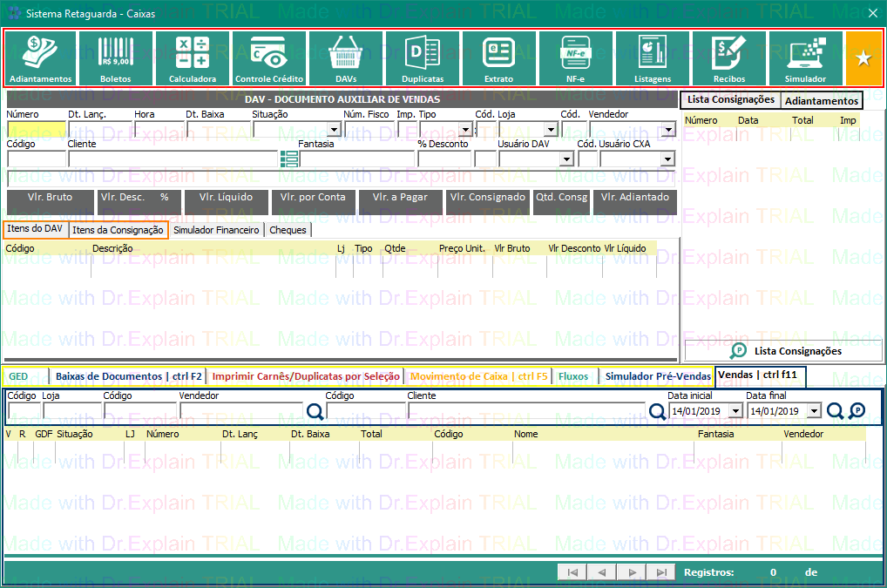Open Controle Crédito from the toolbar
887x588 pixels.
click(x=269, y=58)
